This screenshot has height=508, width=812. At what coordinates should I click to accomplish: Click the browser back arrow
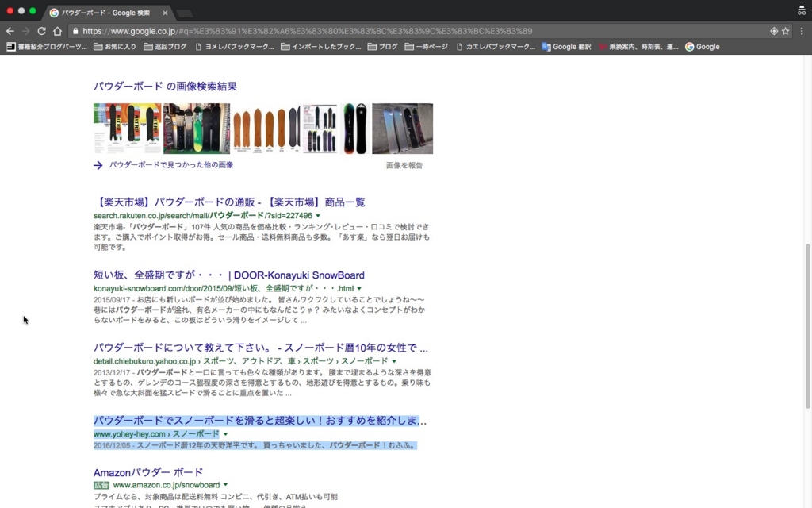click(x=10, y=31)
